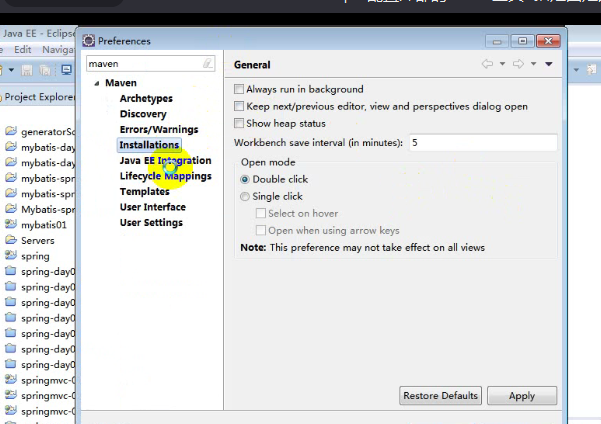This screenshot has height=424, width=601.
Task: Click the toolbar icon right of Preferences dialog
Action: click(x=592, y=69)
